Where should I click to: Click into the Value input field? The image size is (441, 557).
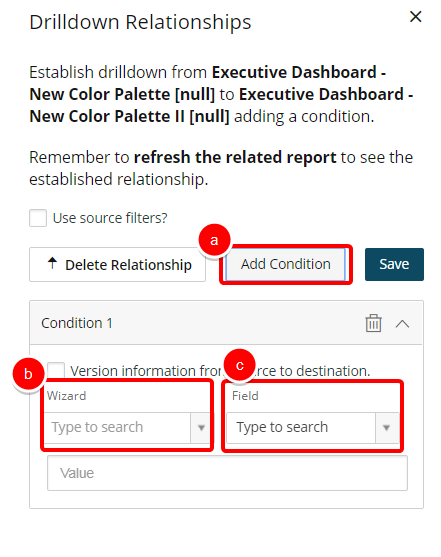(227, 473)
